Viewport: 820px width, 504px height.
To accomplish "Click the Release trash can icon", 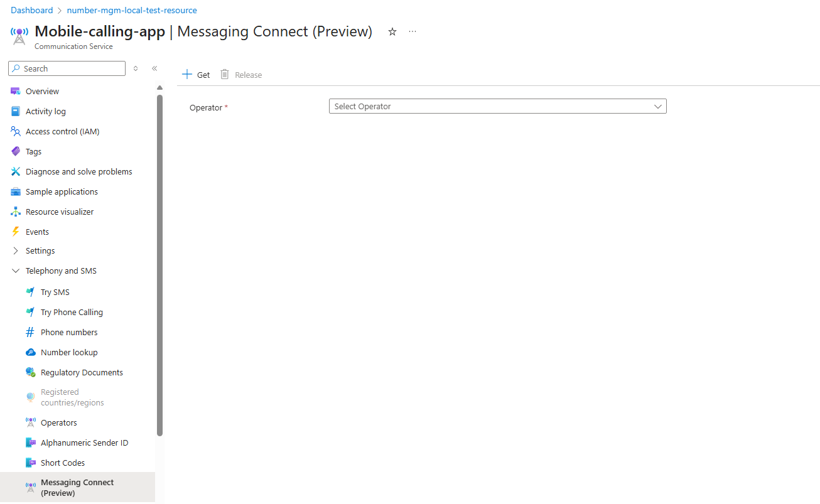I will point(225,74).
